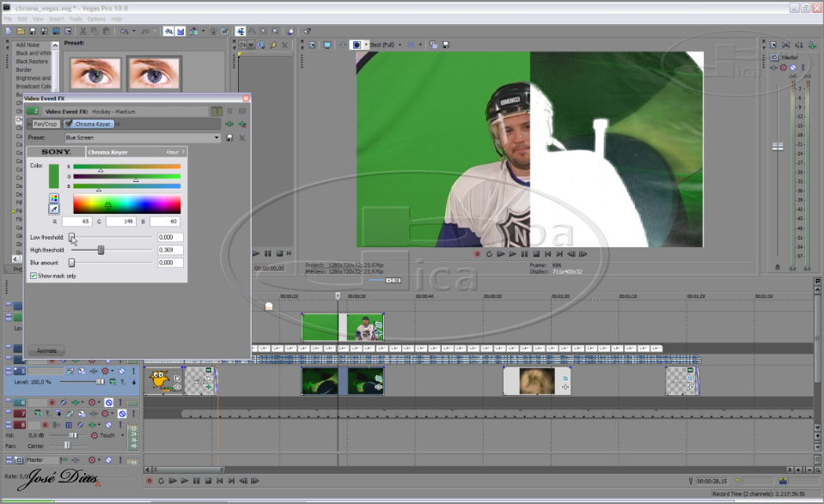This screenshot has height=504, width=824.
Task: Open the Tools menu
Action: [76, 19]
